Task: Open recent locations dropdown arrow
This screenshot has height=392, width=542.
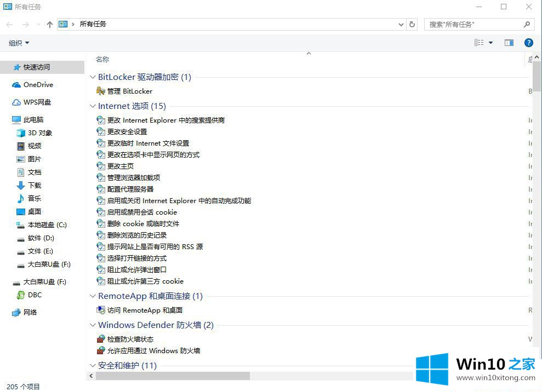Action: [x=38, y=25]
